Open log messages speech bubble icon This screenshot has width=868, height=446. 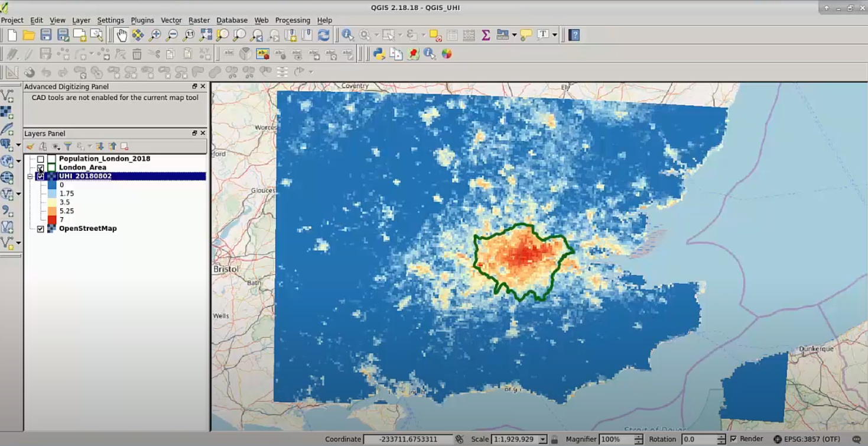(857, 439)
